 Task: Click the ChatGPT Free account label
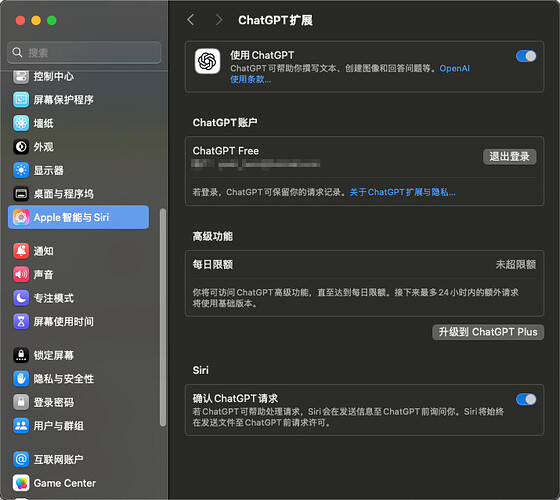(x=226, y=151)
